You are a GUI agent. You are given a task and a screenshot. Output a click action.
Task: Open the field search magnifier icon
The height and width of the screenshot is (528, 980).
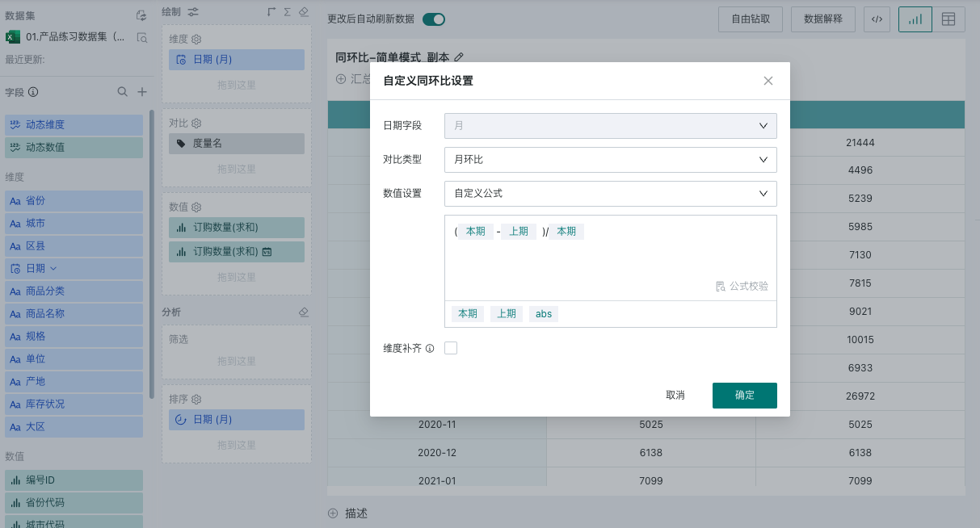point(123,92)
